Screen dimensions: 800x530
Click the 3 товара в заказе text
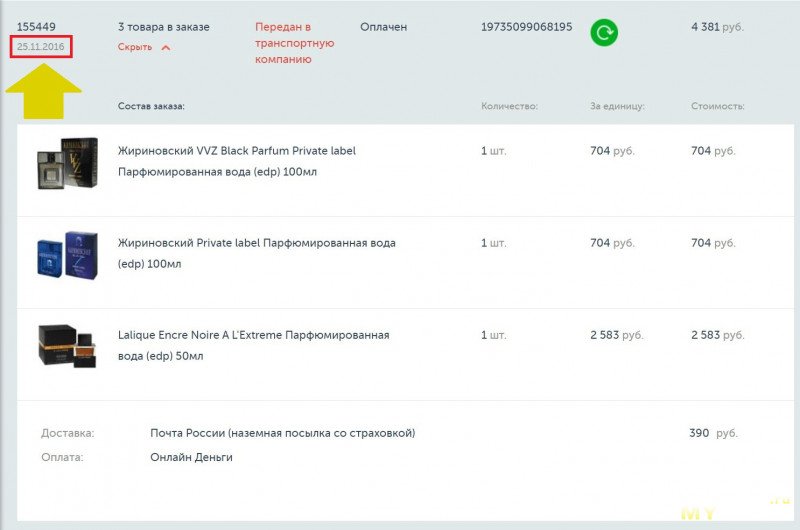point(164,27)
